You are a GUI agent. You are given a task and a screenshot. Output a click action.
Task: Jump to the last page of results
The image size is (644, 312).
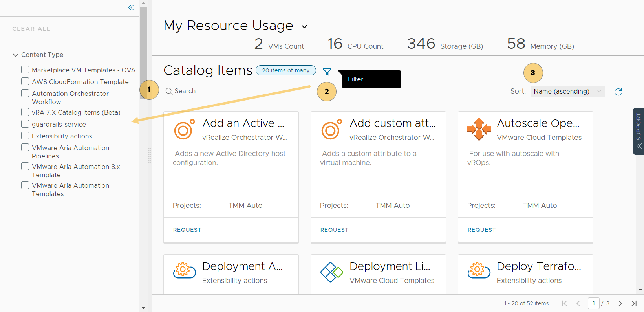click(634, 303)
